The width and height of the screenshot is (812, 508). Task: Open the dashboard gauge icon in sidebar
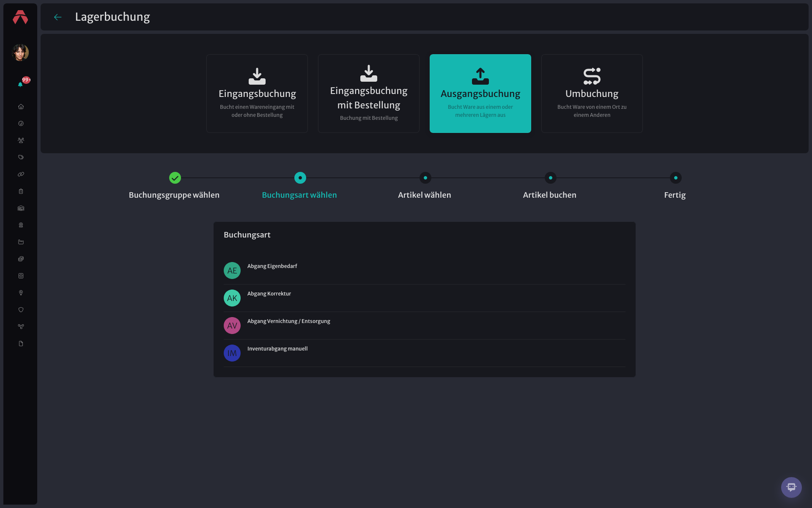click(x=21, y=124)
